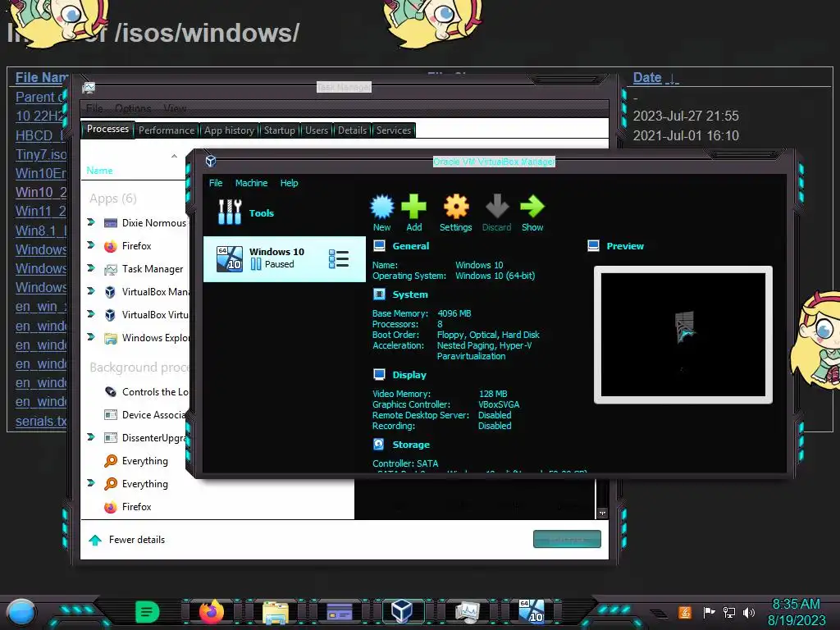The height and width of the screenshot is (630, 840).
Task: Click the Start orb button
Action: point(21,612)
